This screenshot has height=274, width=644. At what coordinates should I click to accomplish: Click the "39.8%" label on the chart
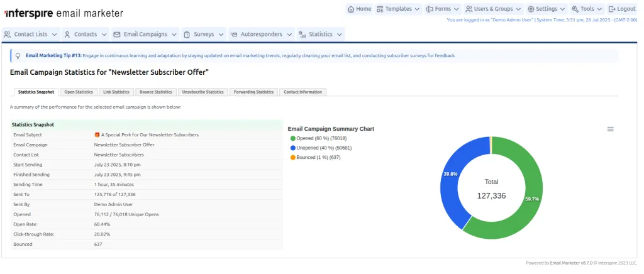click(x=450, y=174)
